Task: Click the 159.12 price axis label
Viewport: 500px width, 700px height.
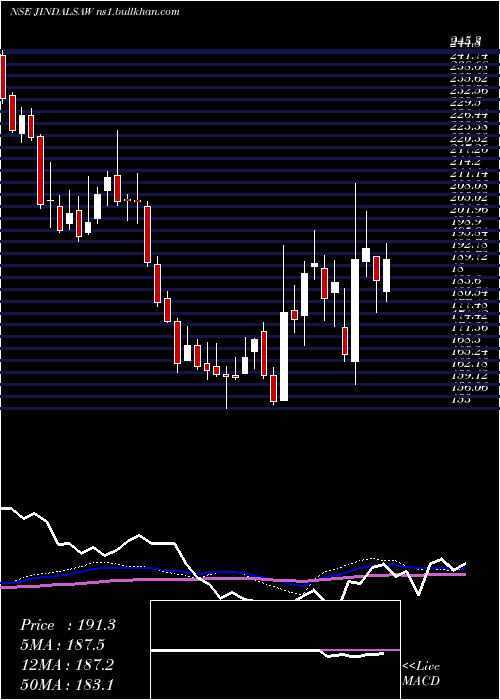Action: [468, 376]
